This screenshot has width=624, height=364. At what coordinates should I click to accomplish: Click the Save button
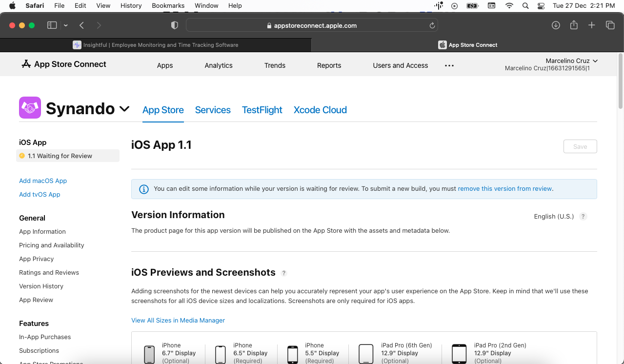tap(580, 146)
